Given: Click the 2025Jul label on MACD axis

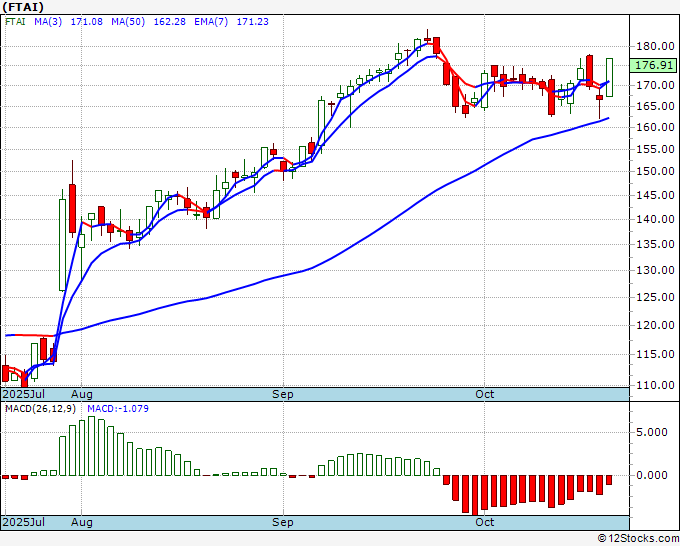Looking at the screenshot, I should [24, 522].
